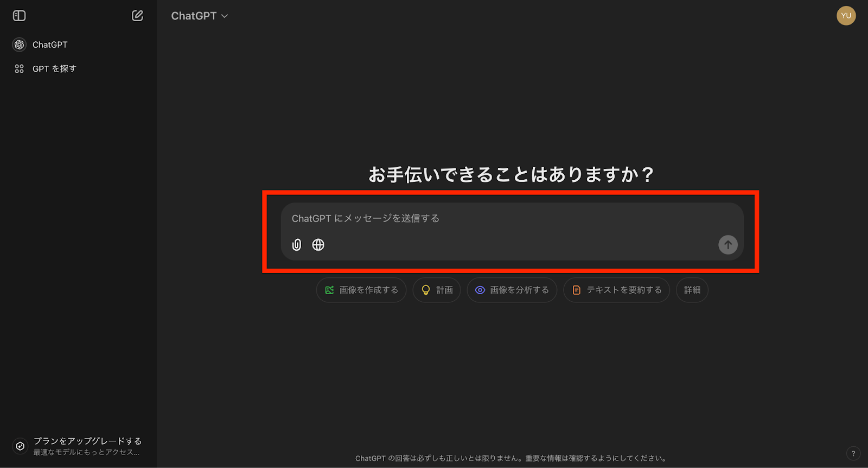The image size is (868, 468).
Task: Choose the 計画 suggestion chip
Action: (437, 290)
